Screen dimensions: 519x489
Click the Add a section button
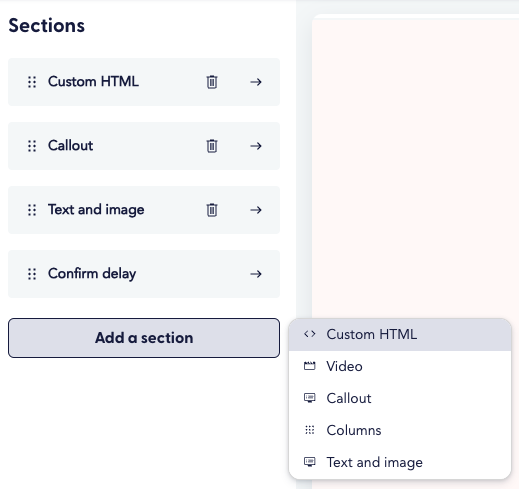(x=144, y=338)
